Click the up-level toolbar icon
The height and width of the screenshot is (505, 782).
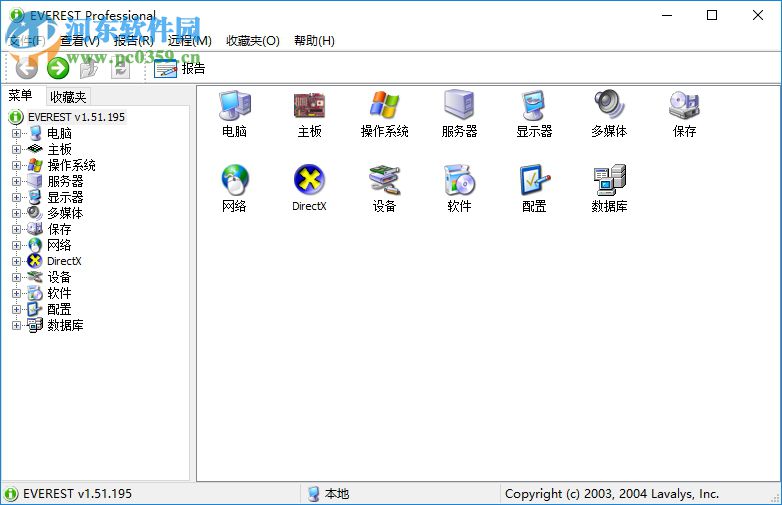[x=89, y=68]
